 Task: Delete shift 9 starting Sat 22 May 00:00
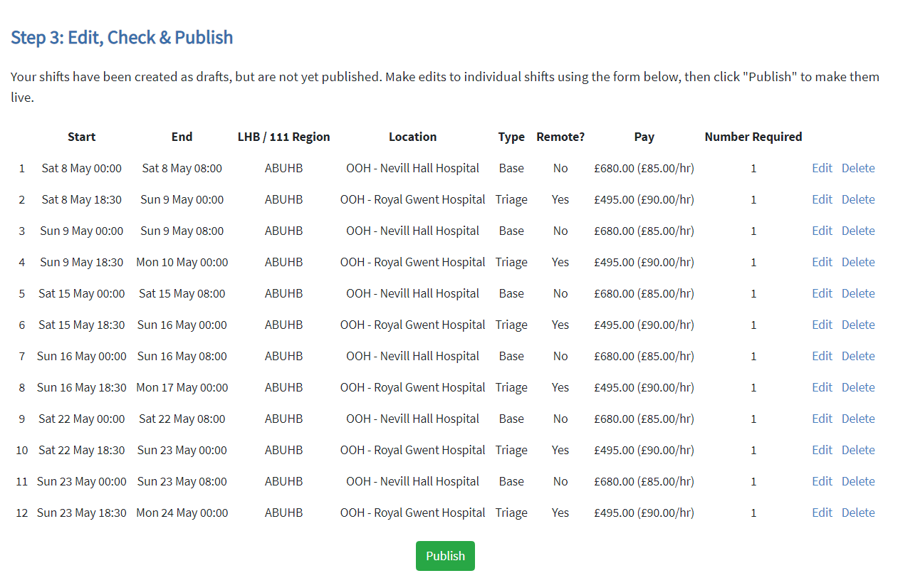tap(858, 419)
